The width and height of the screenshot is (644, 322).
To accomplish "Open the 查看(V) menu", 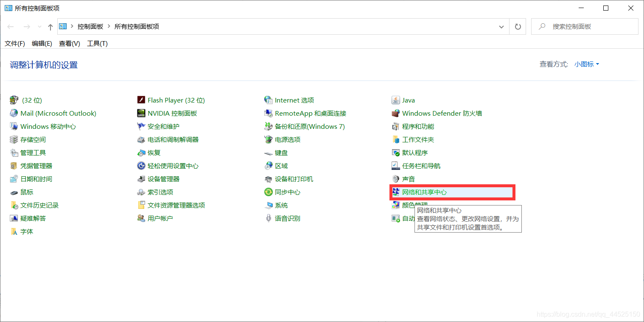I will (70, 43).
